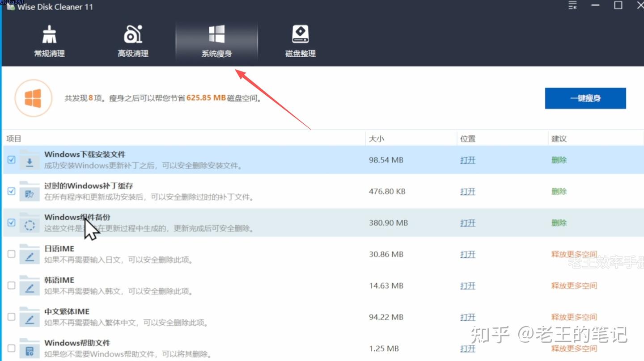The image size is (644, 361).
Task: Click 打开 link for 过时的Windows补丁缓存
Action: click(468, 191)
